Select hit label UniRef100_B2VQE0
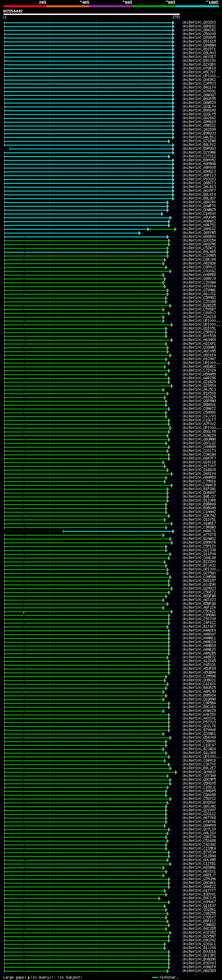 (199, 64)
